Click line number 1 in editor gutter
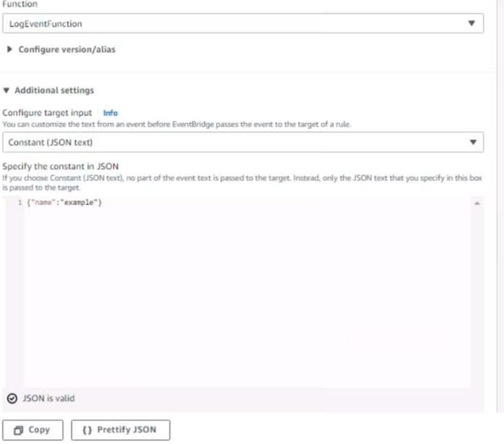504x444 pixels. [x=20, y=202]
